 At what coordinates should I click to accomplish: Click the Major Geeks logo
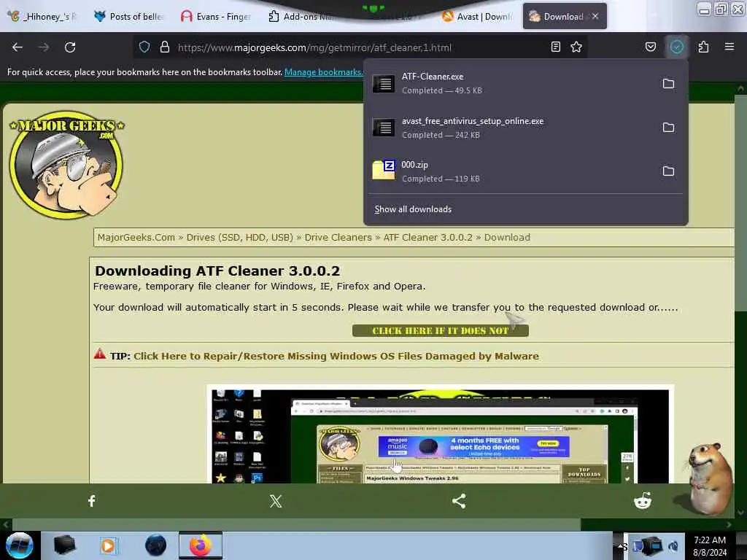[x=66, y=165]
